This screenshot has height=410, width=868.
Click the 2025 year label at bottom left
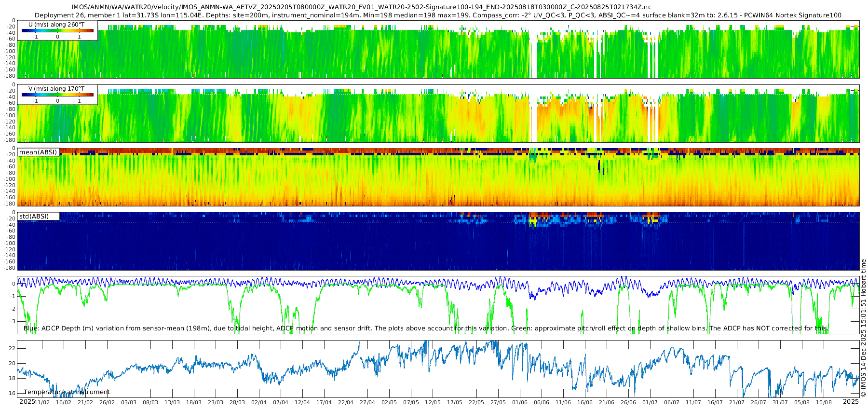coord(27,401)
